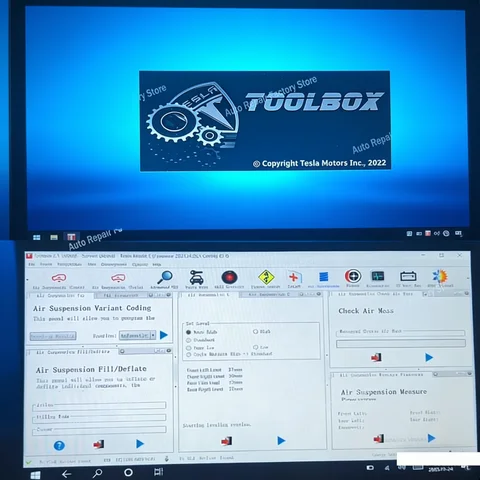This screenshot has width=480, height=480.
Task: Open the car-with-key toolbar icon
Action: 196,277
